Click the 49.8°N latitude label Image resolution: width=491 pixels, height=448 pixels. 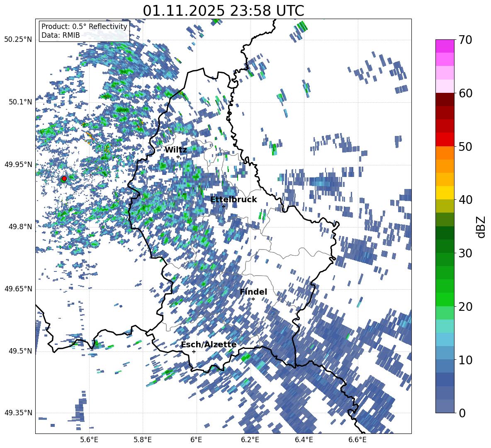[21, 227]
